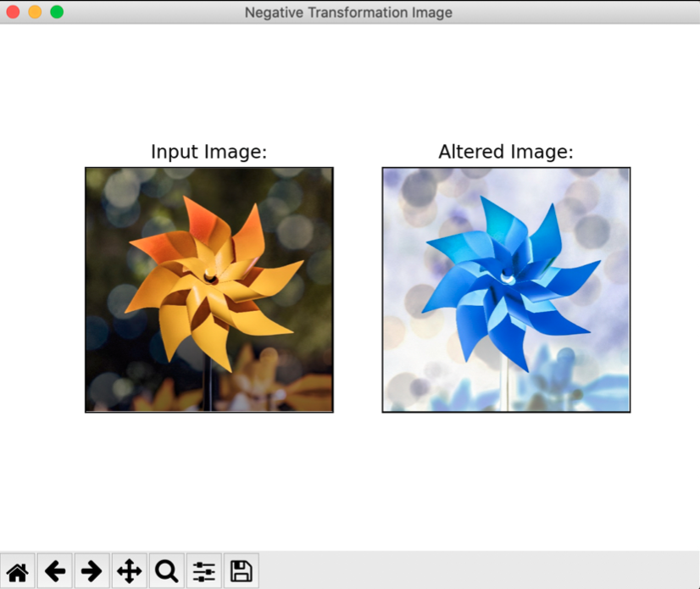700x589 pixels.
Task: Go forward to the next plot view
Action: pos(92,571)
